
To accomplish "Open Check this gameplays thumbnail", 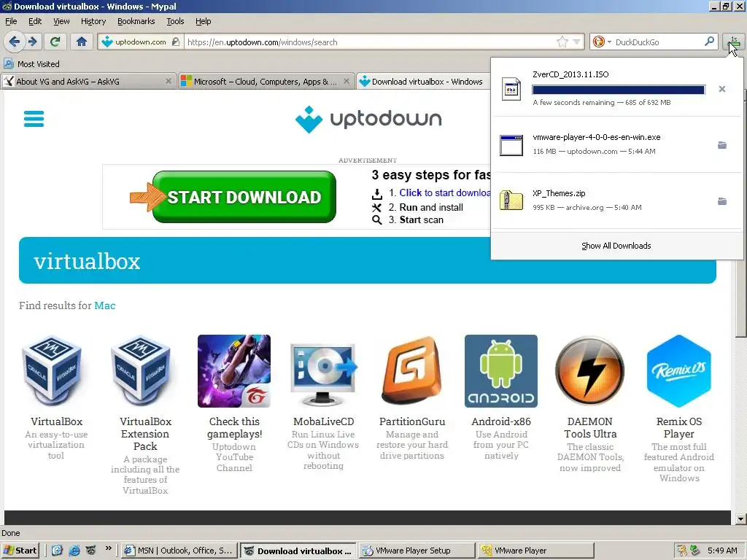I will point(234,371).
